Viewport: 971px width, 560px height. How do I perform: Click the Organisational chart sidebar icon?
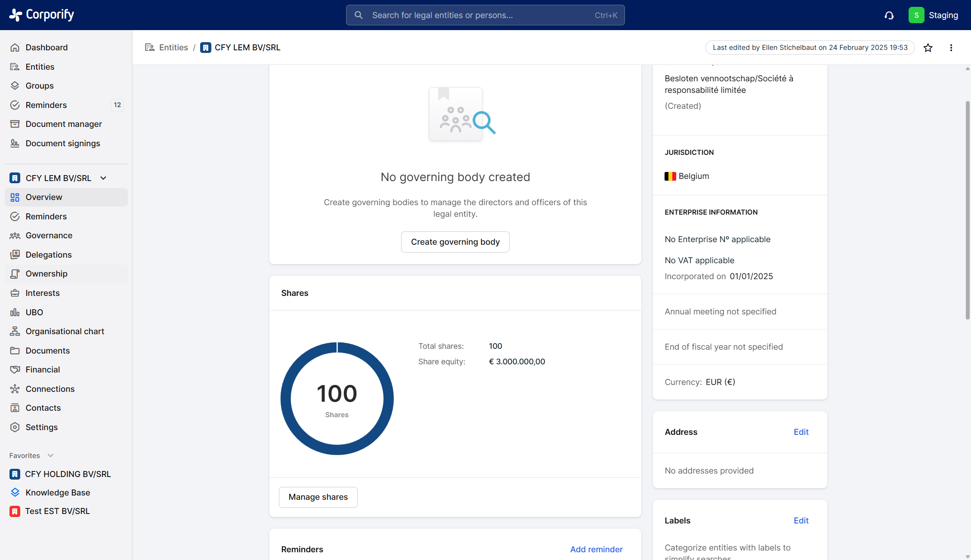[15, 331]
